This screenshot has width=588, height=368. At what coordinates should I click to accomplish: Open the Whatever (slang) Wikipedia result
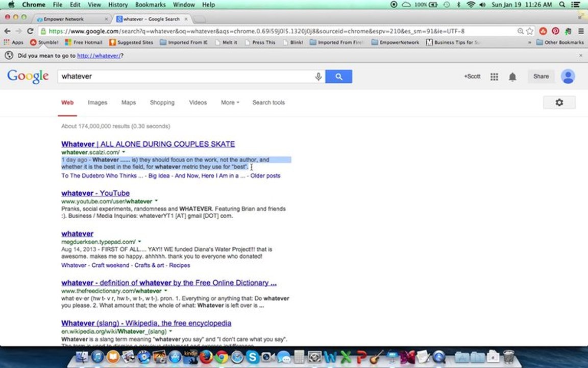tap(146, 324)
